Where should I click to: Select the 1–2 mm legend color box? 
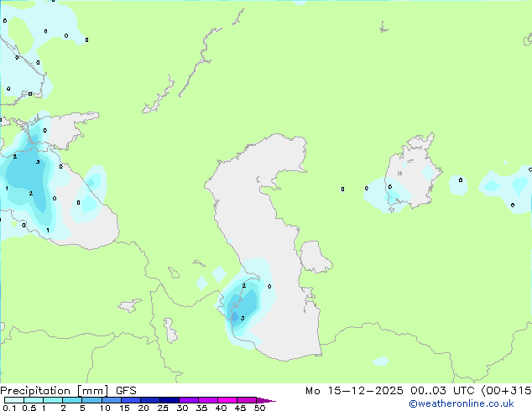click(53, 400)
